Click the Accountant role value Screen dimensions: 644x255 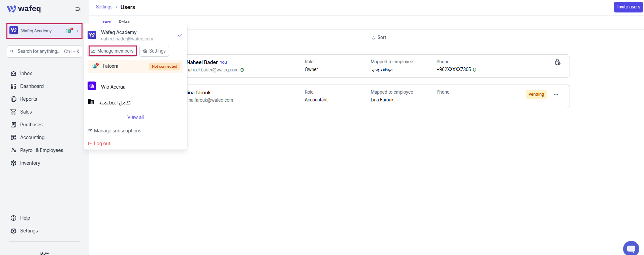point(316,100)
